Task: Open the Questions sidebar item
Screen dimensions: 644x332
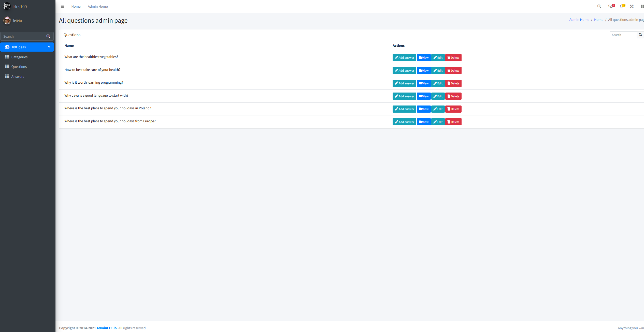Action: [x=19, y=67]
